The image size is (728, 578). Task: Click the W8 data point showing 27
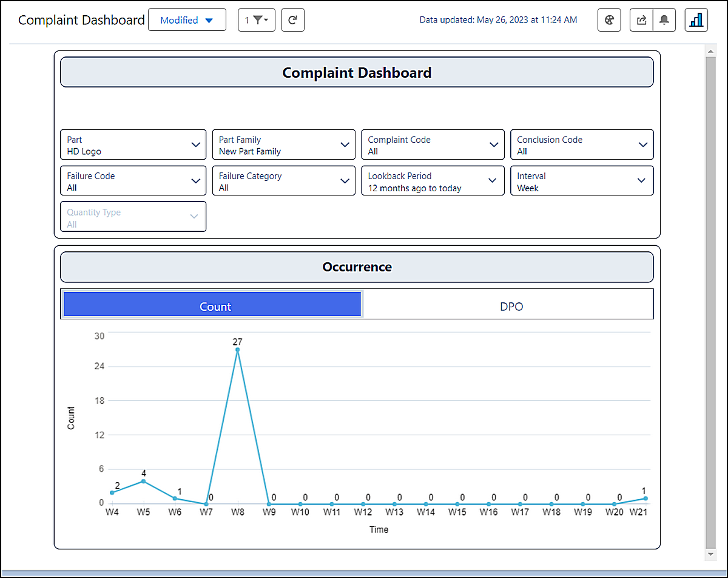click(237, 350)
